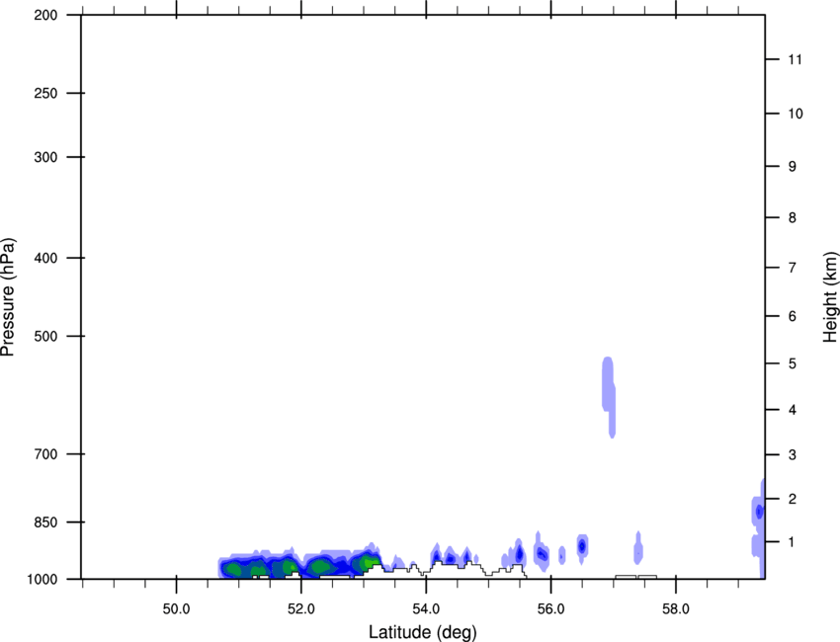Click the green contour core near 51 degrees
Screen dimensions: 840x642
233,569
